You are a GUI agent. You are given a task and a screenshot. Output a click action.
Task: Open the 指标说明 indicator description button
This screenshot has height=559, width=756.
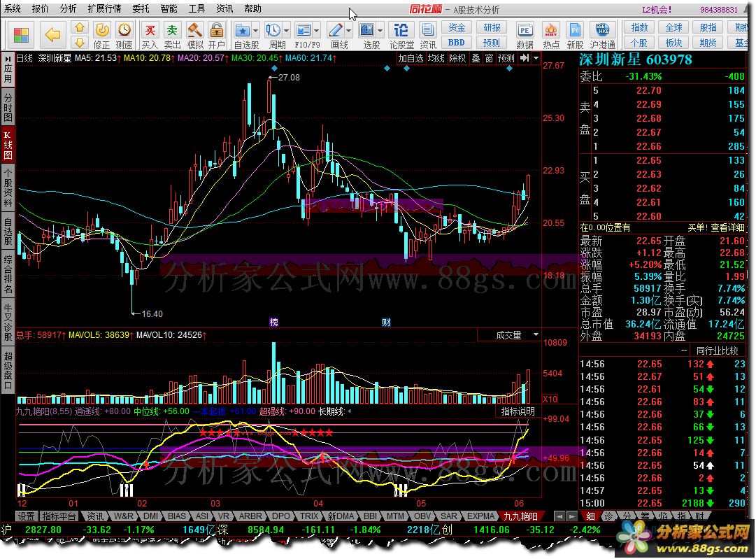pos(518,411)
